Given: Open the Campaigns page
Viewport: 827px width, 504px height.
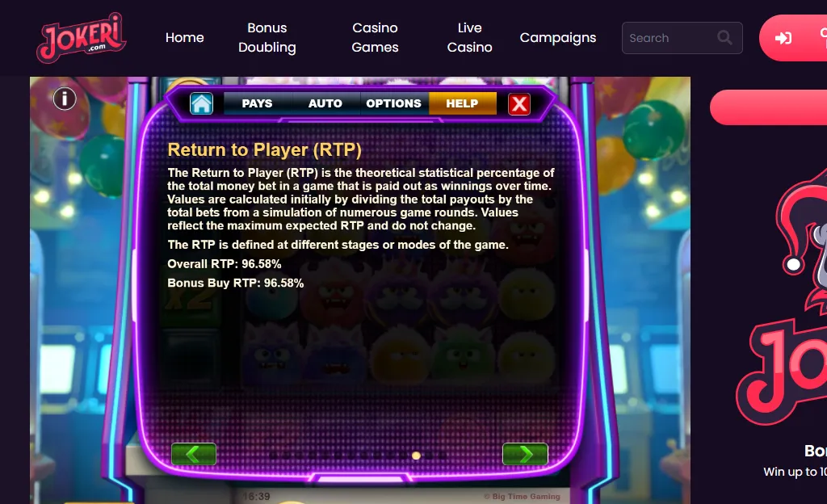Looking at the screenshot, I should (x=558, y=38).
